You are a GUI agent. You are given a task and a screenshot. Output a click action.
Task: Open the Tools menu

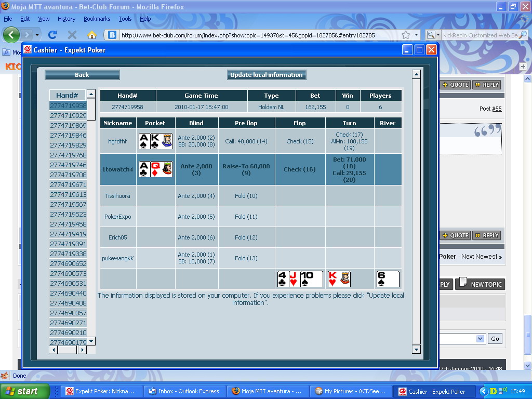click(x=125, y=19)
